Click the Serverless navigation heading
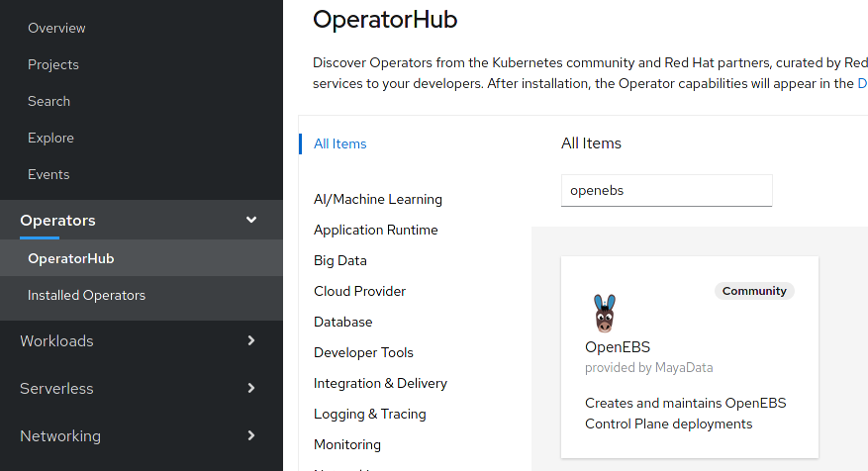This screenshot has width=868, height=471. (56, 389)
